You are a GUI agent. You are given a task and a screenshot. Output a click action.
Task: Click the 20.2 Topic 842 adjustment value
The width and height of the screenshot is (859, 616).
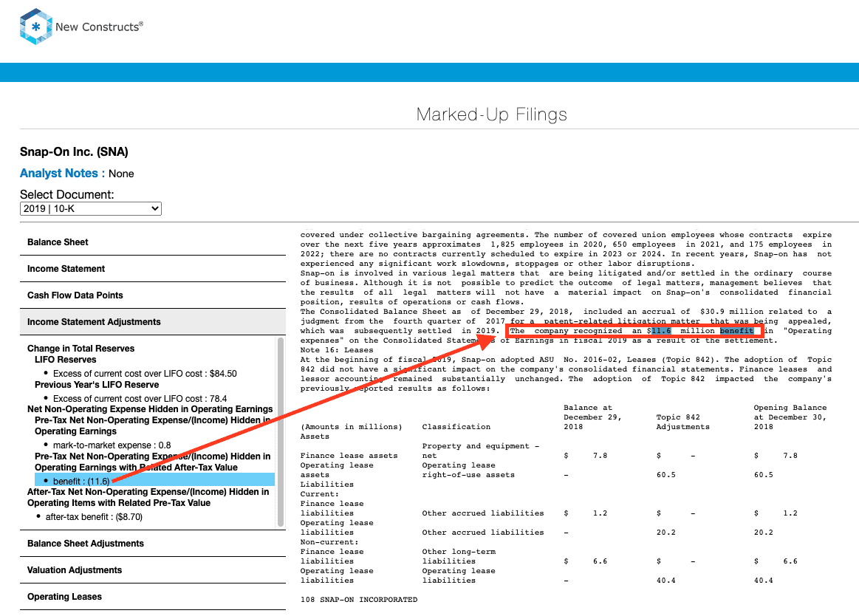(x=666, y=532)
